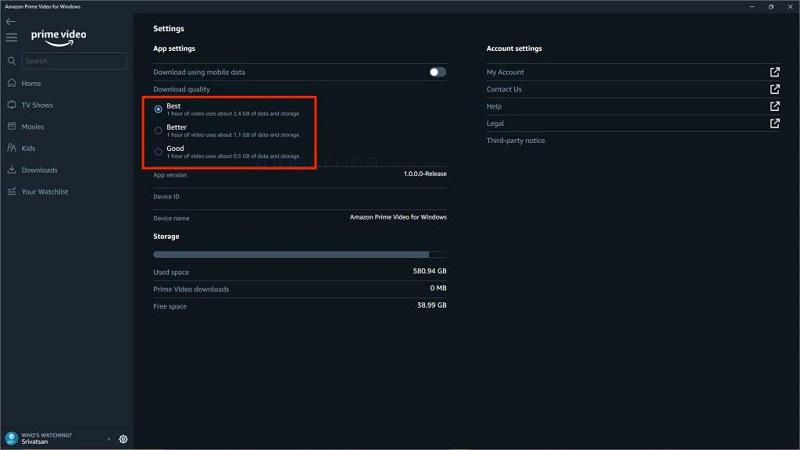Select Better download quality radio button
Image resolution: width=800 pixels, height=450 pixels.
pos(158,131)
